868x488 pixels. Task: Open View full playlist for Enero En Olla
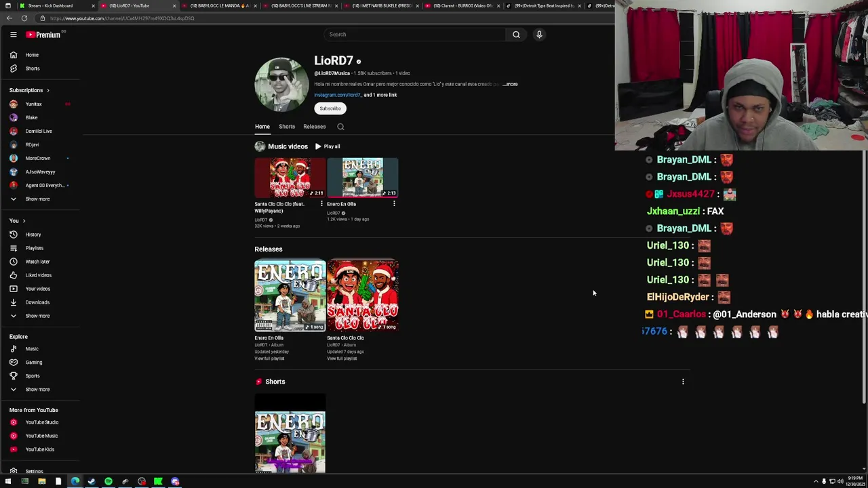point(269,359)
